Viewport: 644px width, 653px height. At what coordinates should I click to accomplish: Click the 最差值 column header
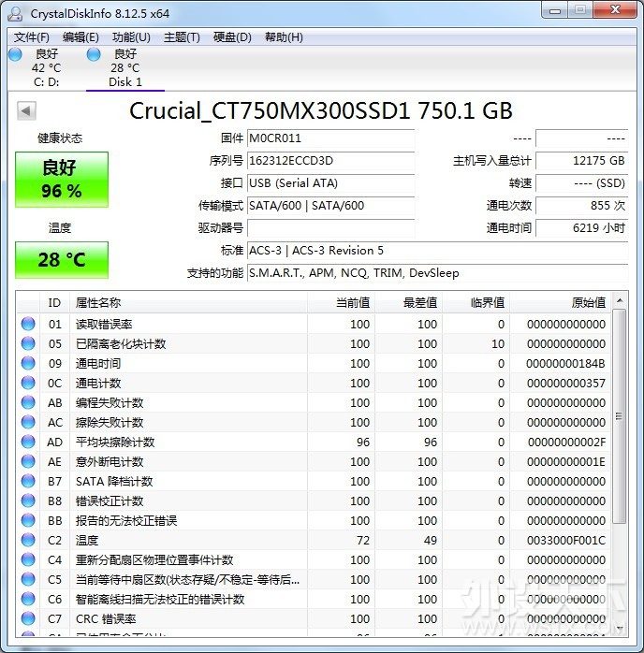tap(408, 303)
